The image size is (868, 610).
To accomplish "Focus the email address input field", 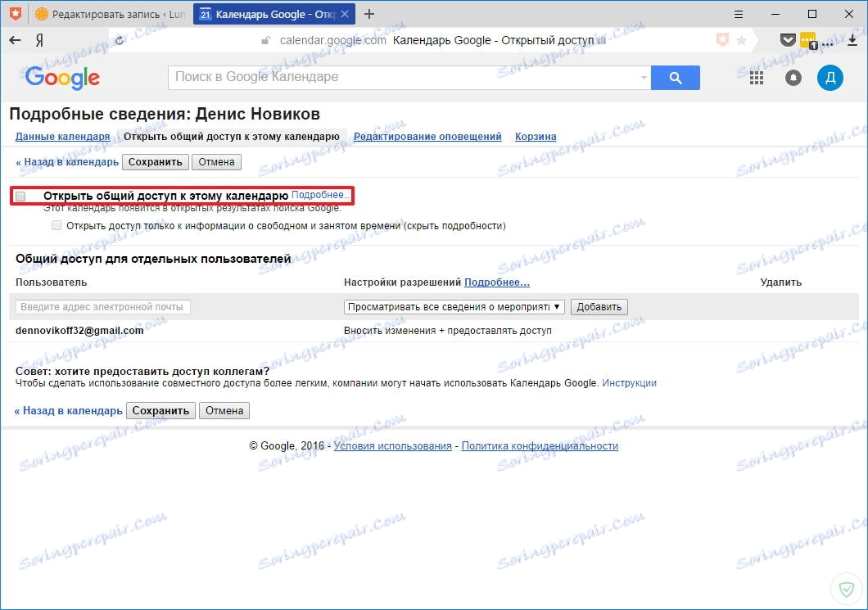I will pos(103,307).
